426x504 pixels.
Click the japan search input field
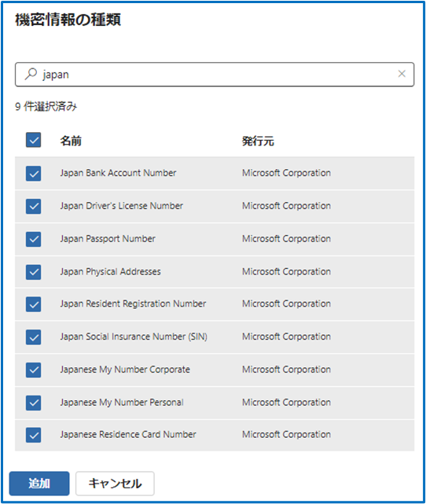[215, 74]
